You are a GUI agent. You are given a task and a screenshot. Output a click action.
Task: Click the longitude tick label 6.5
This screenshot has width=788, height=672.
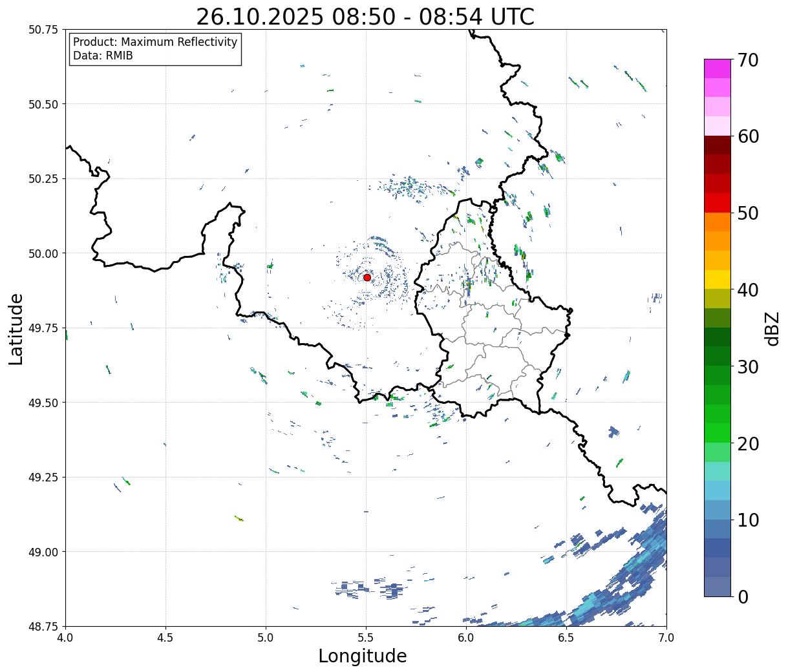(x=566, y=638)
